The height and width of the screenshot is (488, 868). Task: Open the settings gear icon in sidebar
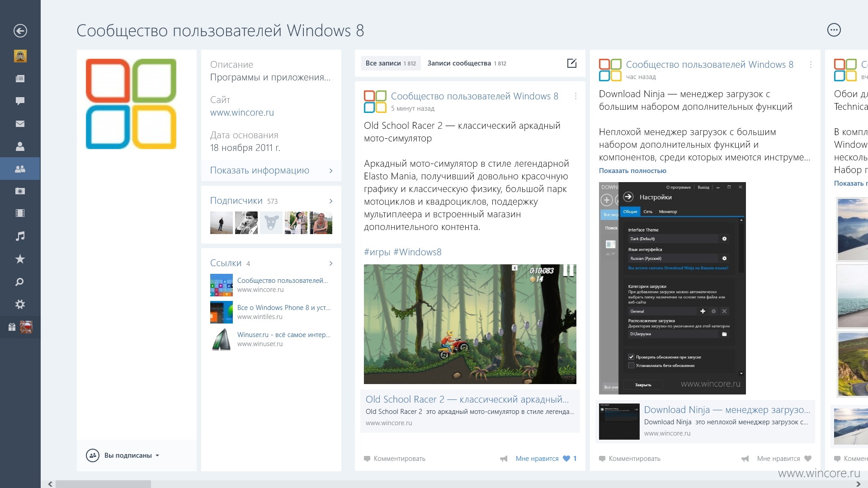click(x=20, y=304)
